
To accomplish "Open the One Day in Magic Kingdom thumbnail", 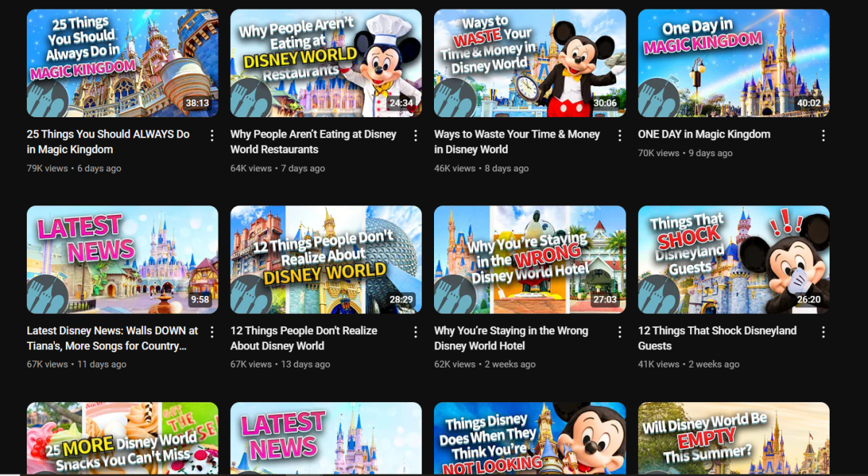I will coord(733,63).
